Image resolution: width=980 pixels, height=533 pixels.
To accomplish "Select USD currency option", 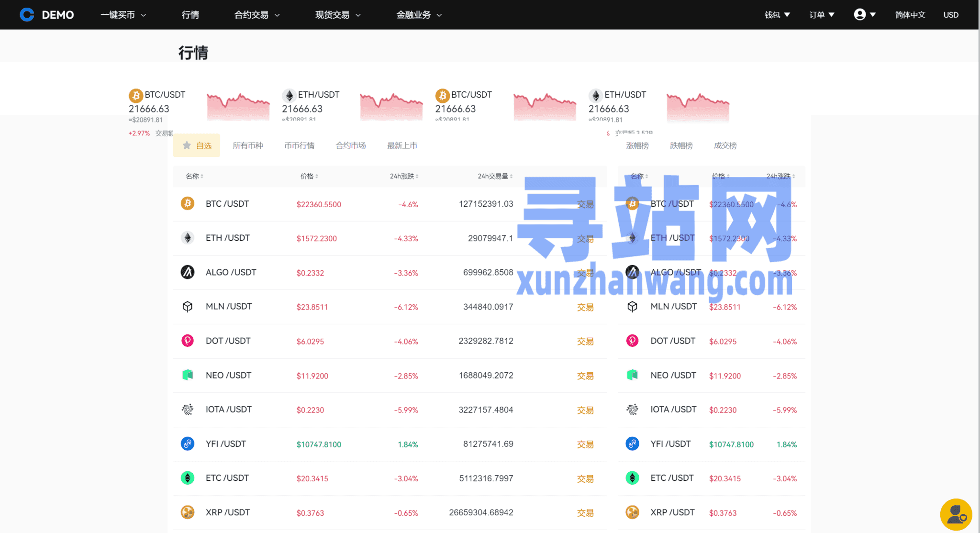I will click(951, 15).
